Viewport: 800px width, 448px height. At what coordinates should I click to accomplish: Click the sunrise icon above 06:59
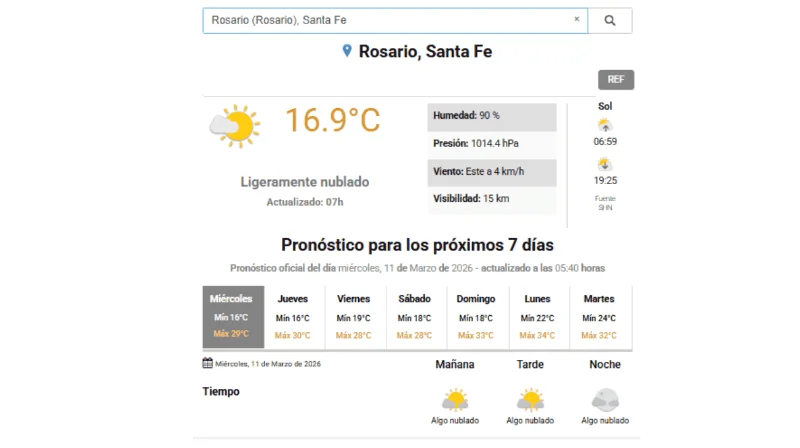605,125
